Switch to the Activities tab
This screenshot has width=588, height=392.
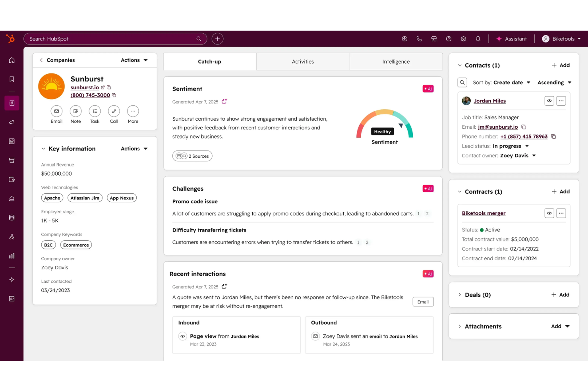pyautogui.click(x=303, y=62)
